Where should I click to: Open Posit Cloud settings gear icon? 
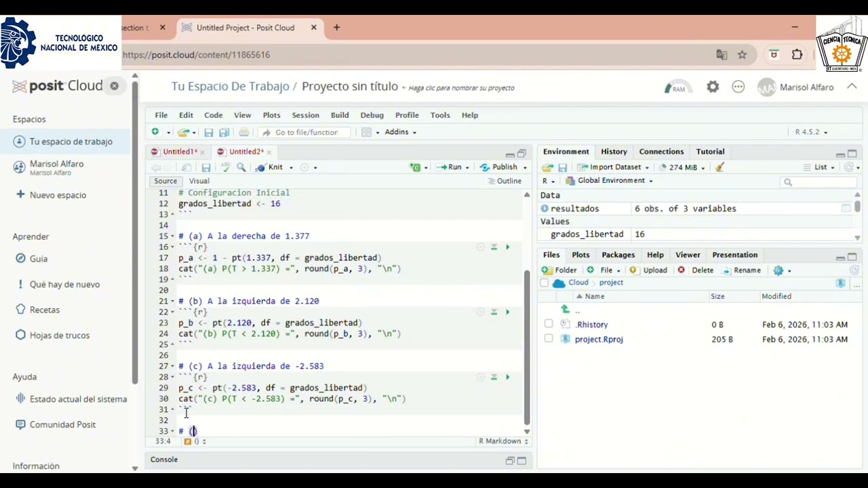click(x=713, y=87)
